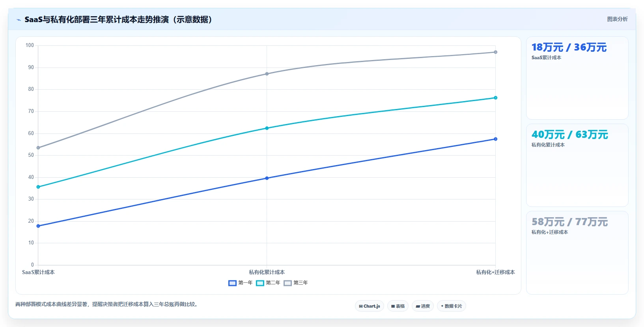Click the blue first-year point at 私有化累计成本
Image resolution: width=644 pixels, height=327 pixels.
[x=267, y=178]
